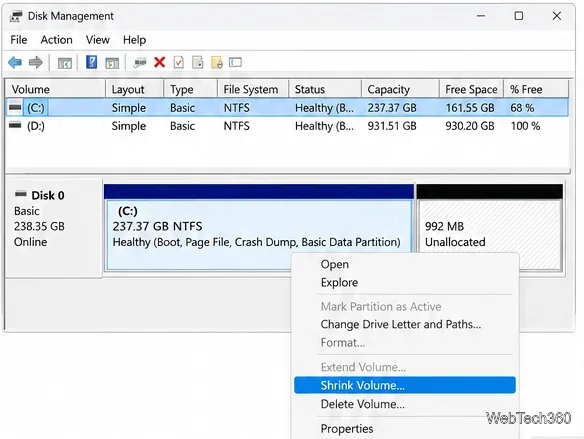Click the Show/Hide Action Pane toolbar icon
The width and height of the screenshot is (584, 439).
(x=112, y=63)
